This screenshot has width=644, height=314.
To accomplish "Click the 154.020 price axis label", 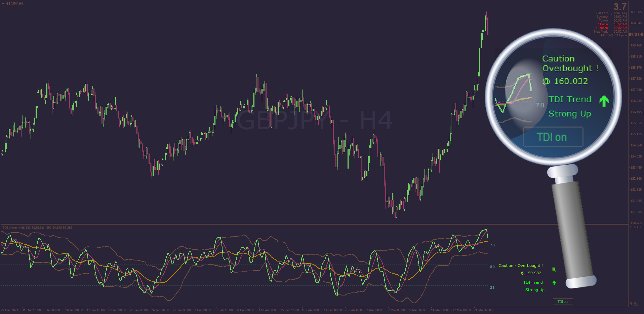I will (636, 156).
